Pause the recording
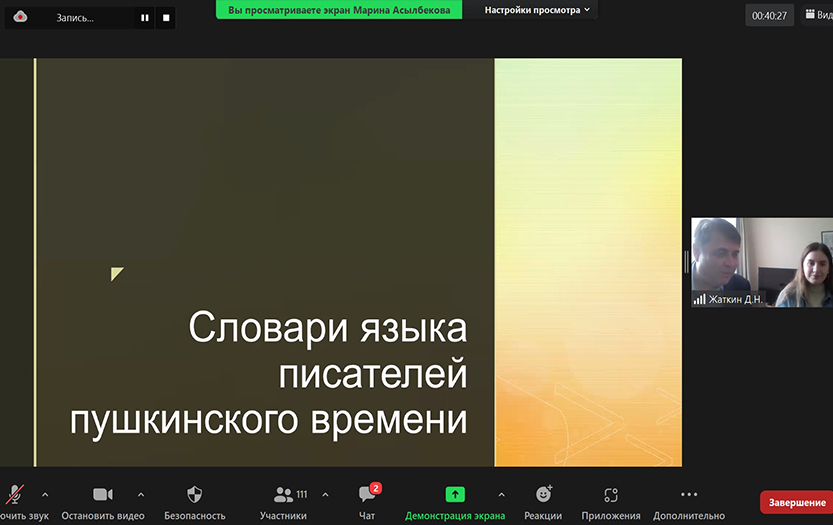 (x=145, y=17)
